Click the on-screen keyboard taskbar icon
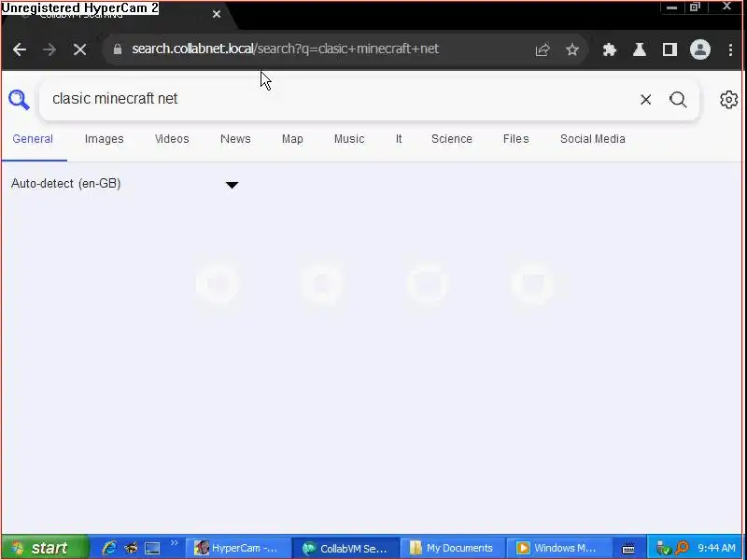The height and width of the screenshot is (560, 747). (628, 549)
